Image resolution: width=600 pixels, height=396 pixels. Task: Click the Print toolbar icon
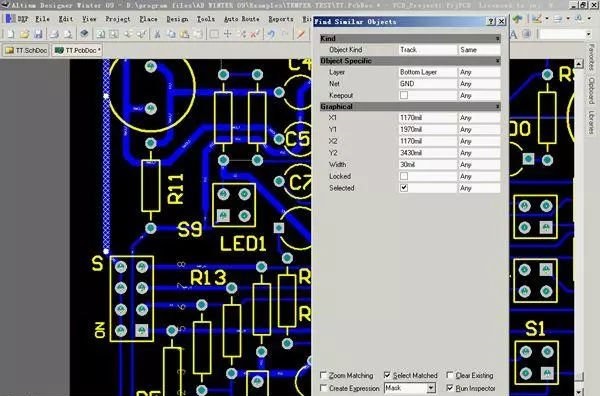(x=54, y=34)
